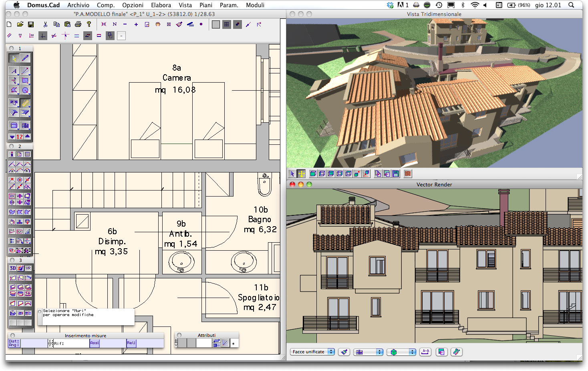Click the New document icon
The image size is (588, 371).
9,24
